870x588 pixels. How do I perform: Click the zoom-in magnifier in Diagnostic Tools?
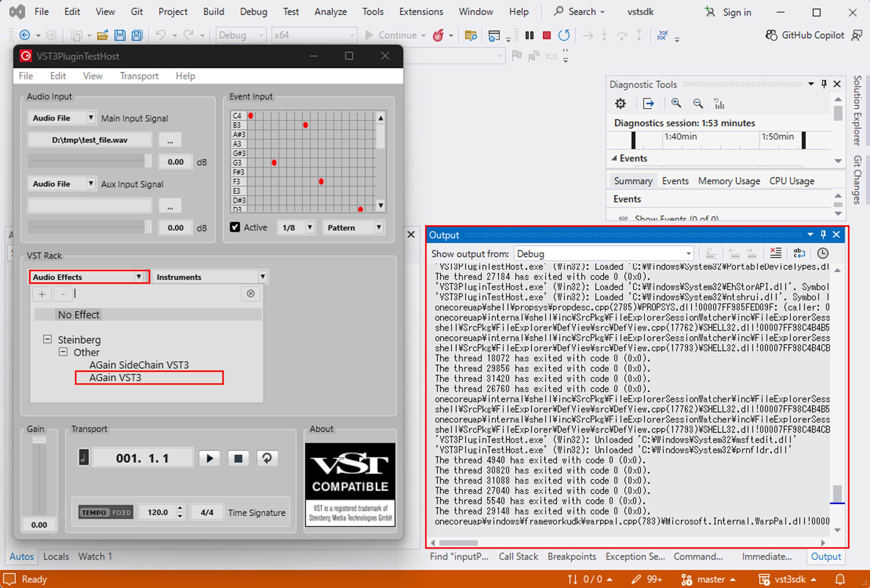point(676,104)
